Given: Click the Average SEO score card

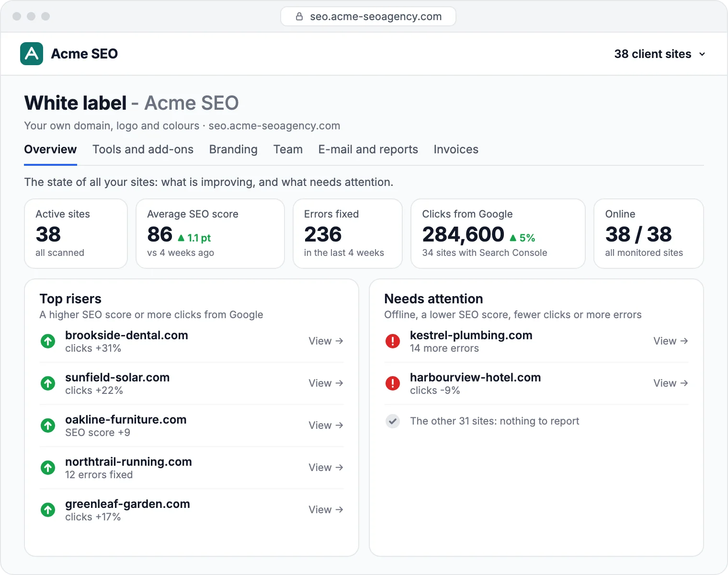Looking at the screenshot, I should click(x=210, y=234).
